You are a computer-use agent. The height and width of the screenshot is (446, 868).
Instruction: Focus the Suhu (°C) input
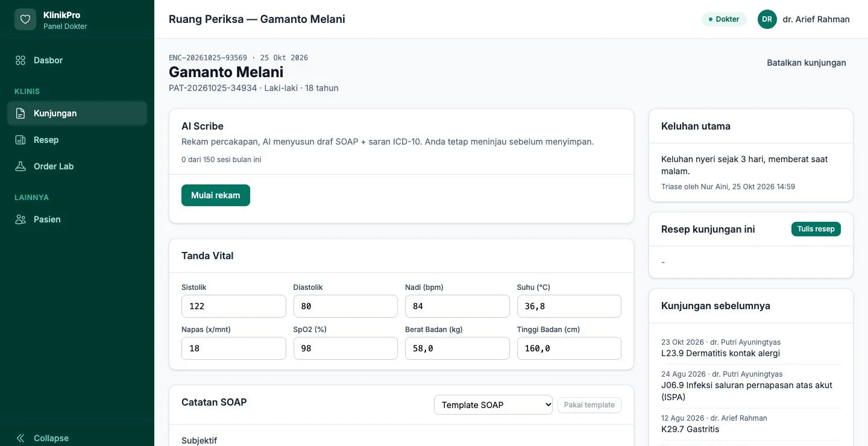pyautogui.click(x=569, y=306)
